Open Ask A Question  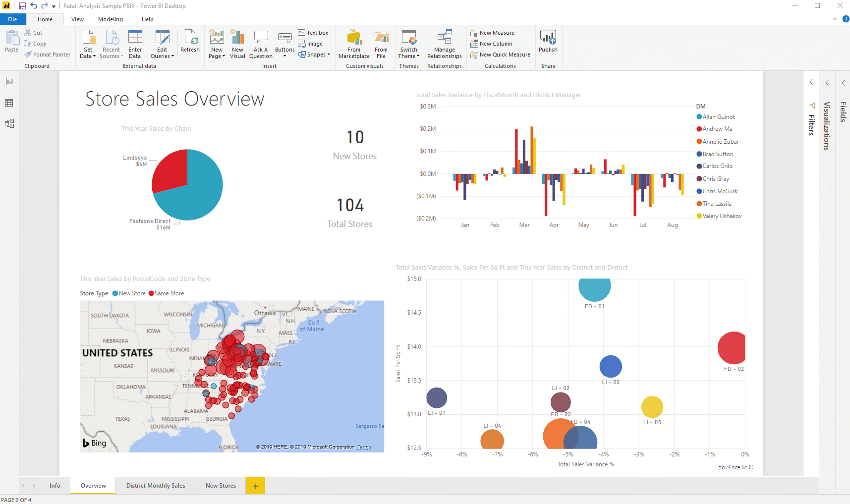tap(261, 44)
